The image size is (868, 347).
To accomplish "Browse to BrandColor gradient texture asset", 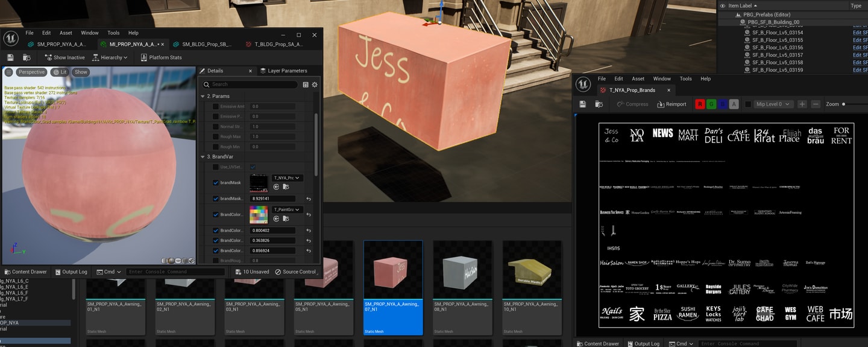I will [x=285, y=218].
